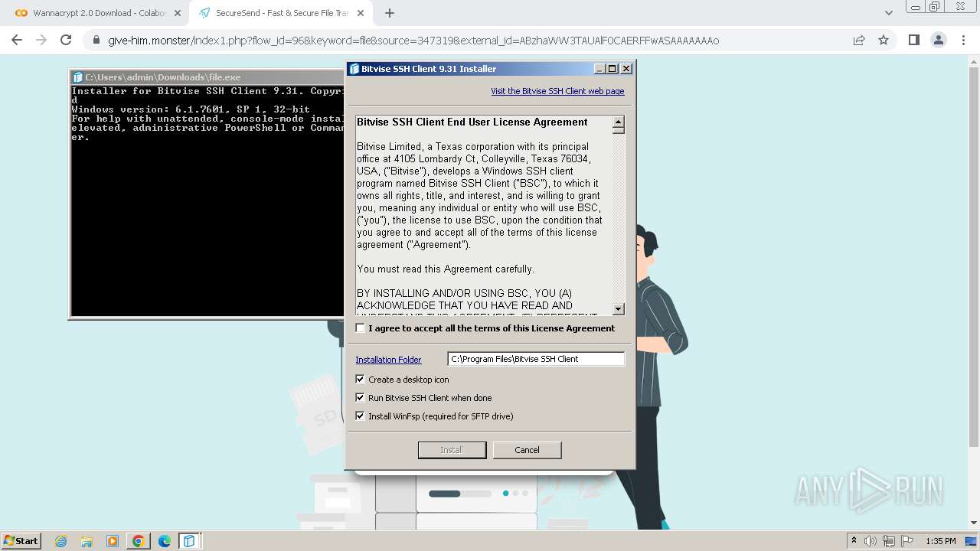Switch to Chrome in taskbar
980x551 pixels.
[x=138, y=541]
